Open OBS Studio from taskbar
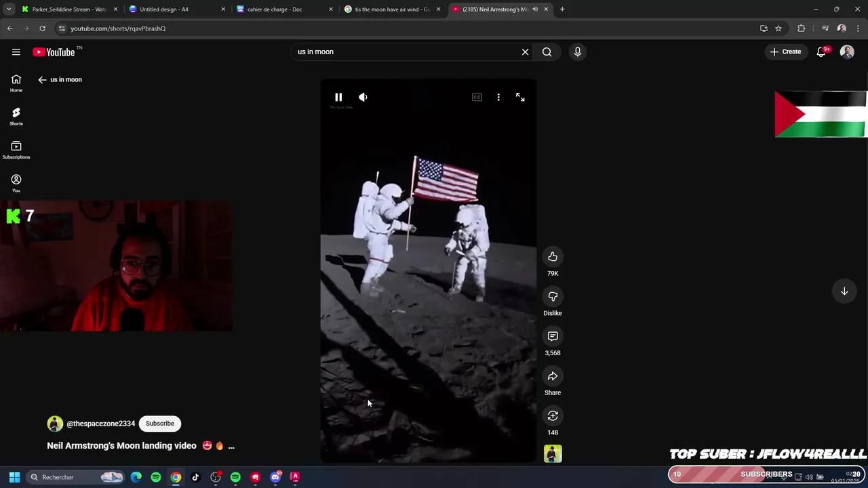 click(216, 477)
